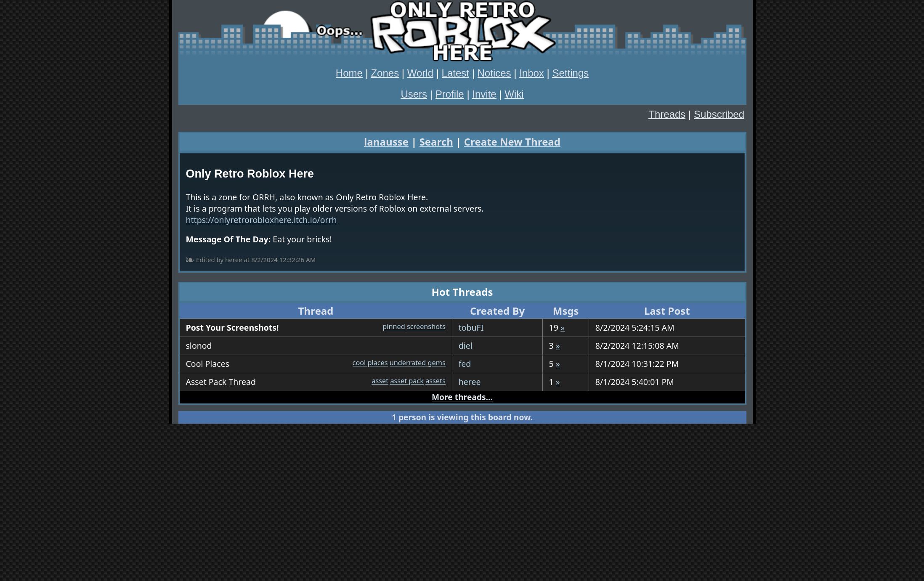
Task: Click the Last Post column header
Action: [666, 311]
